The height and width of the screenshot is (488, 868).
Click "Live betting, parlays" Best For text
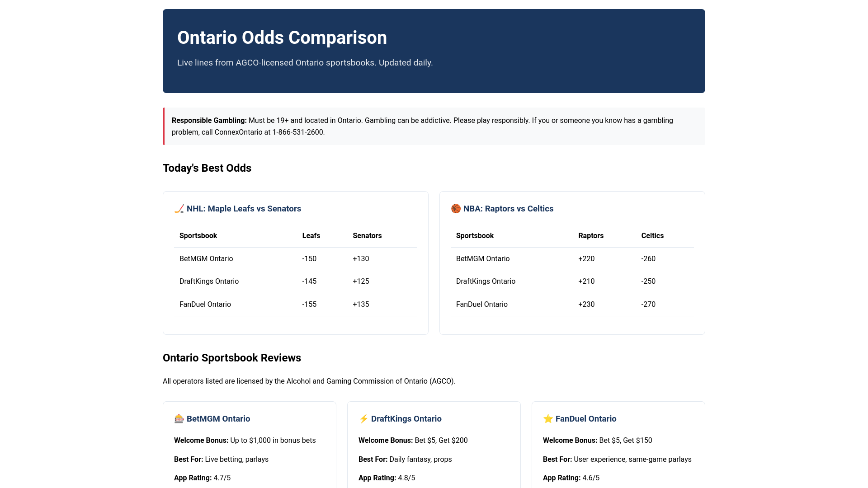[236, 460]
